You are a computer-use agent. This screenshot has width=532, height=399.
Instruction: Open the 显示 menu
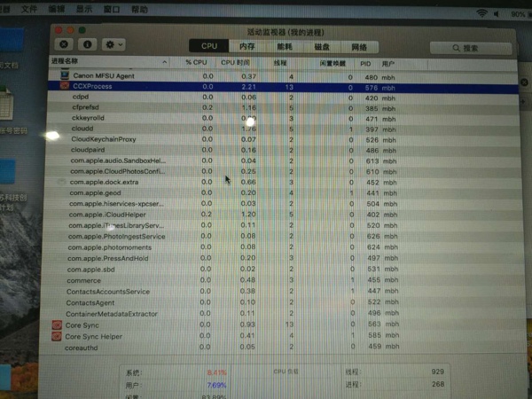tap(84, 9)
